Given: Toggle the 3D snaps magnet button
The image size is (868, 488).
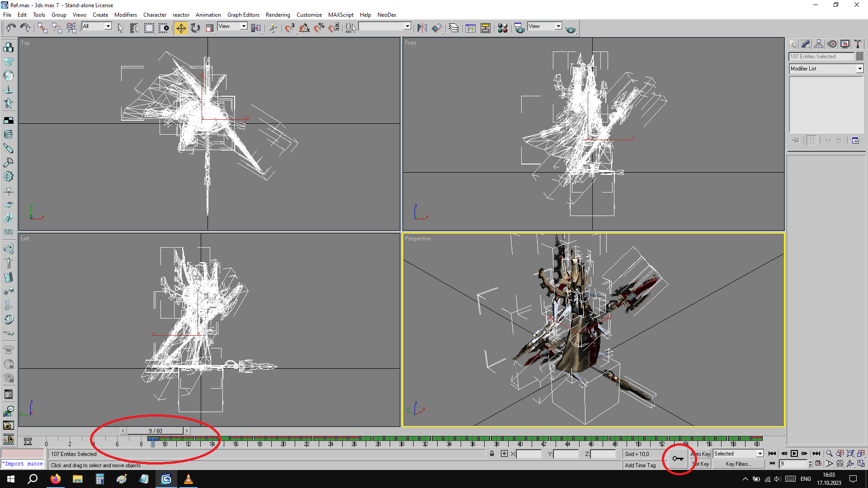Looking at the screenshot, I should point(289,28).
